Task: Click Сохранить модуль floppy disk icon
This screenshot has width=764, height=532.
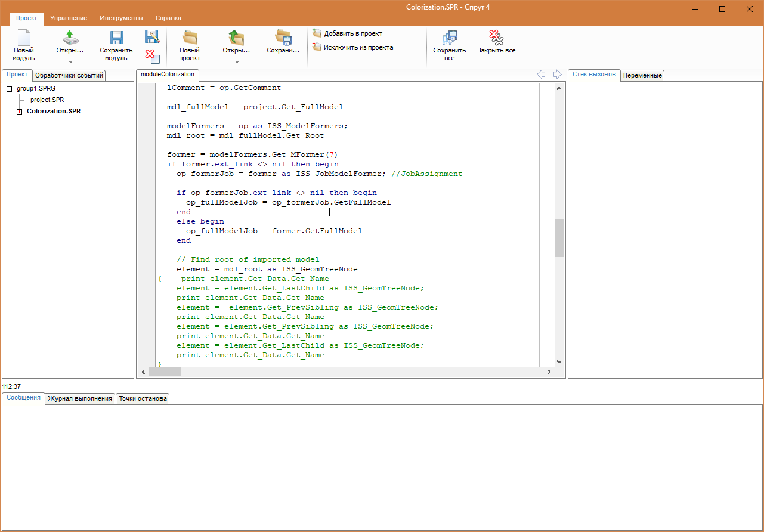Action: pyautogui.click(x=116, y=38)
